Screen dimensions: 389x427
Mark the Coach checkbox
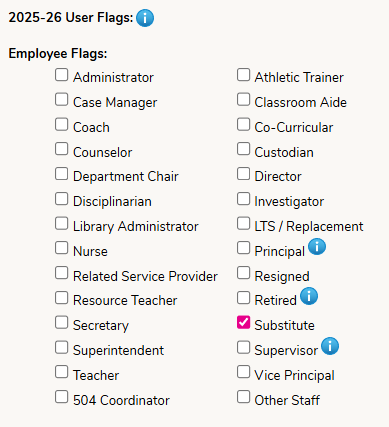click(62, 124)
